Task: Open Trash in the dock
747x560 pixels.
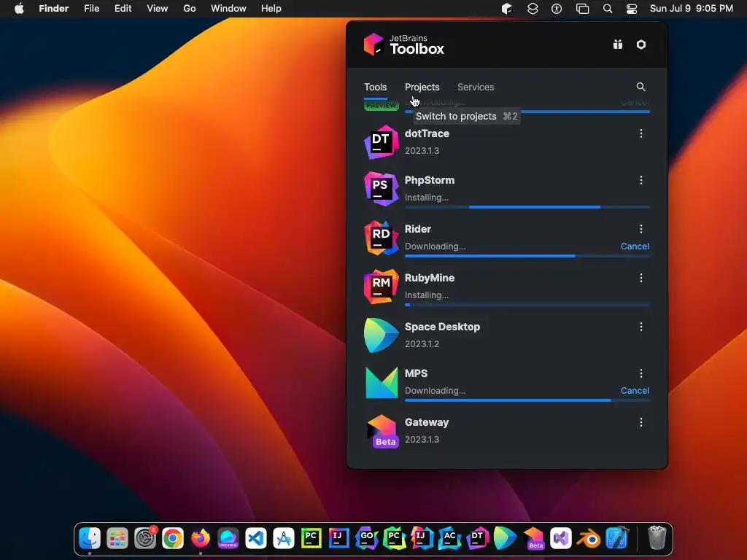Action: tap(657, 538)
